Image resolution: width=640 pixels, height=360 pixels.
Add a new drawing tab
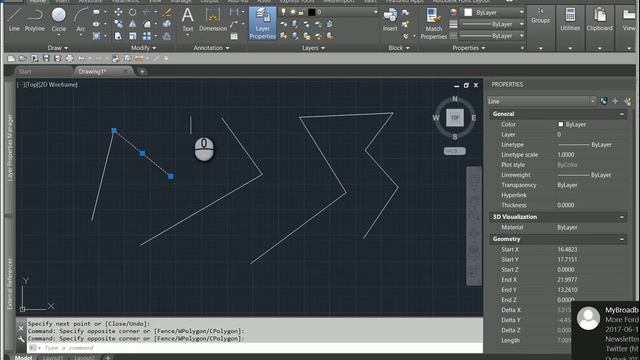click(x=142, y=72)
